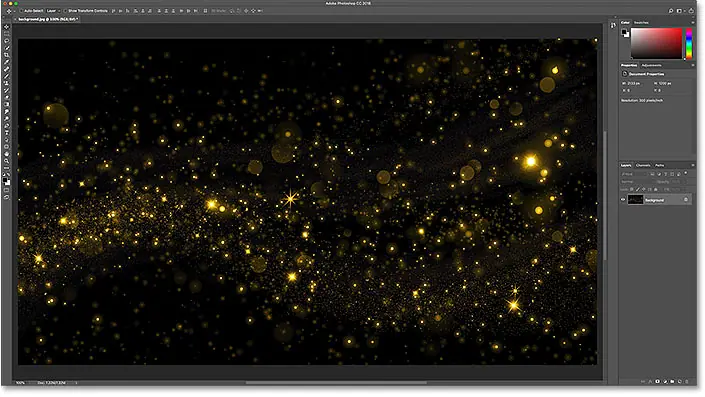Click the Auto-Align Layers icon in options bar
705x397 pixels.
click(x=205, y=10)
